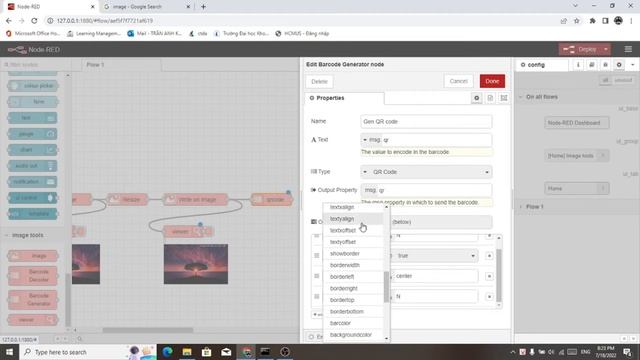Screen dimensions: 640x360
Task: Select the Node-RED Dashboard config node
Action: tap(577, 123)
